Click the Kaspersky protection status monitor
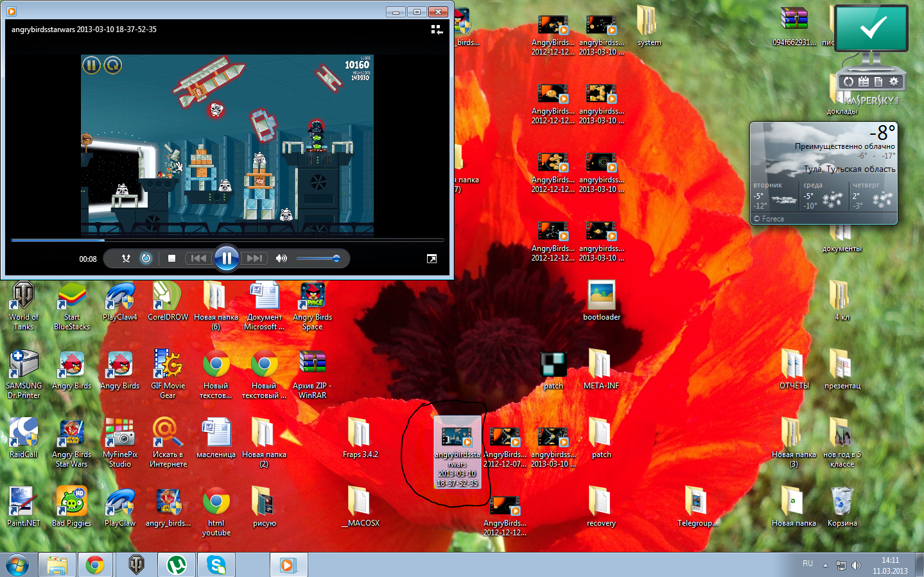This screenshot has height=577, width=924. tap(871, 28)
